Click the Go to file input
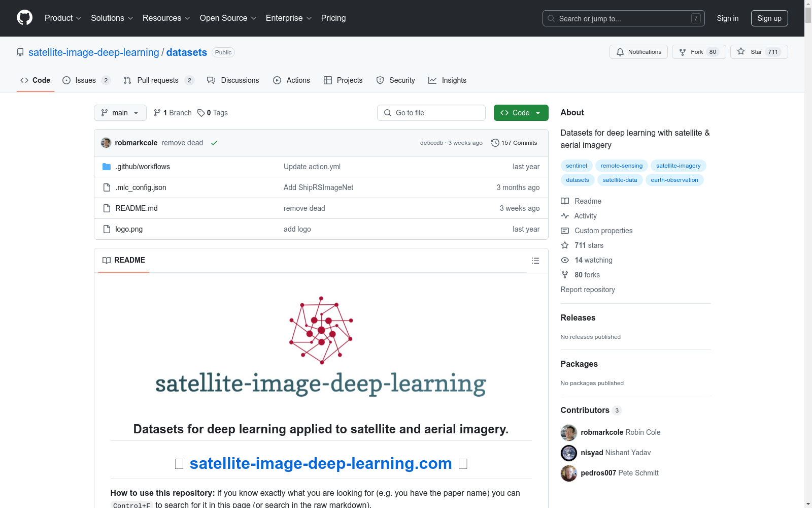This screenshot has height=508, width=812. pos(431,113)
